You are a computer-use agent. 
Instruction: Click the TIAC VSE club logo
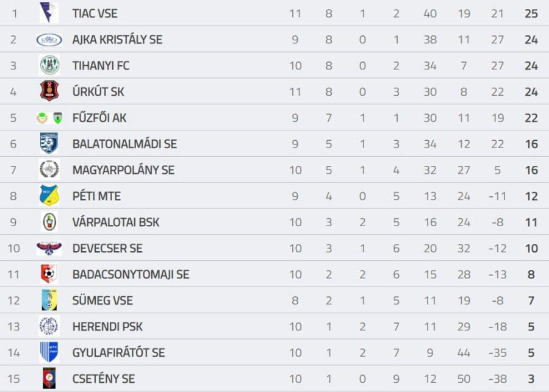(49, 13)
